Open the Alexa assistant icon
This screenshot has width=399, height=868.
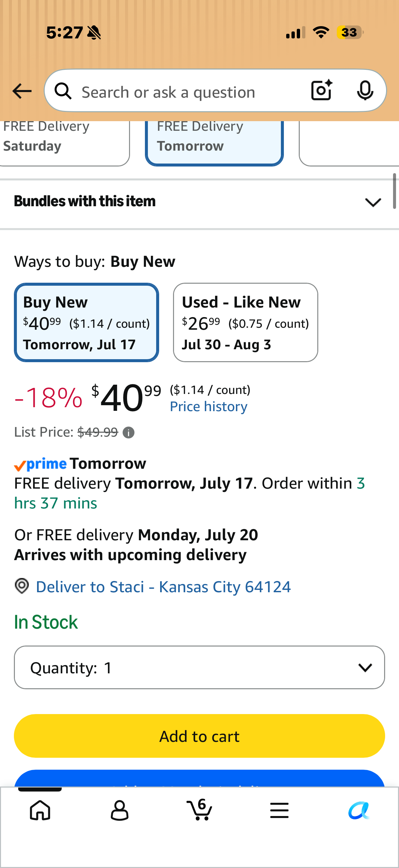tap(359, 810)
